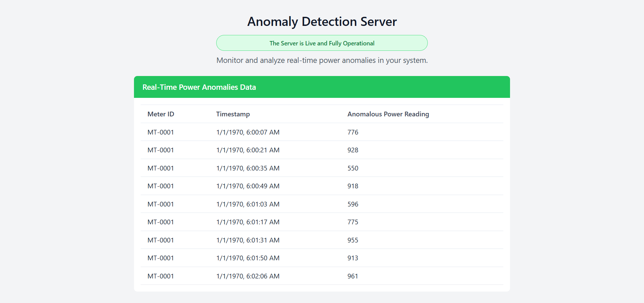Select the MT-0001 cell in the 6:00:07 AM row
Viewport: 644px width, 303px height.
tap(161, 132)
